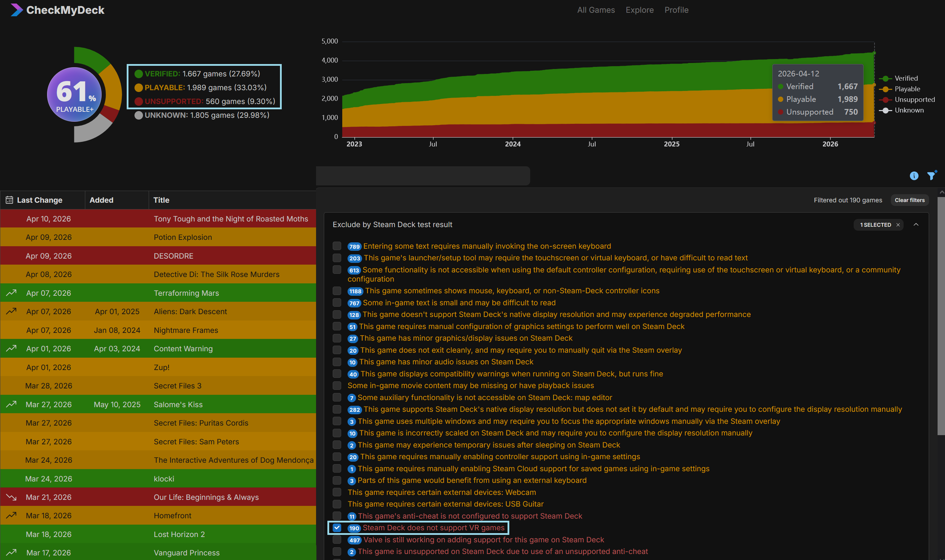Click the X on the 1 SELECTED badge

[x=898, y=225]
